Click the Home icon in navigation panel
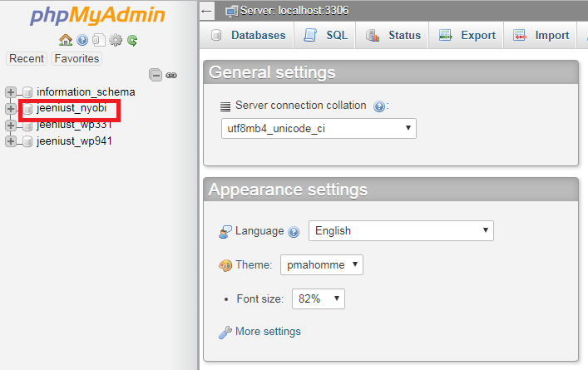588x370 pixels. [65, 40]
